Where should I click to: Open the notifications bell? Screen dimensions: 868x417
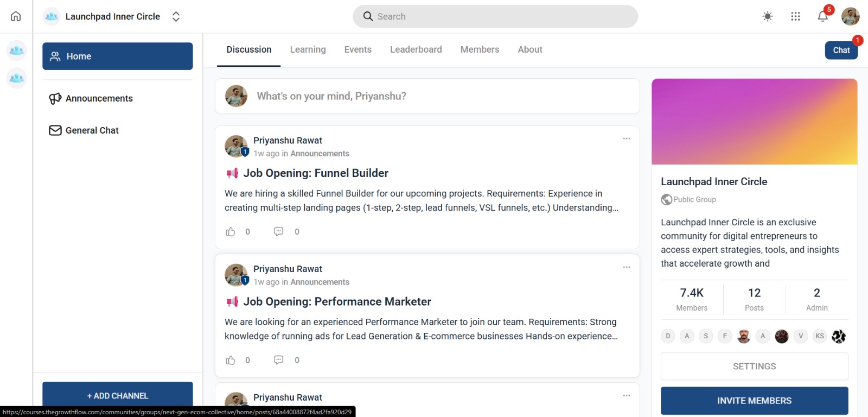[x=822, y=16]
